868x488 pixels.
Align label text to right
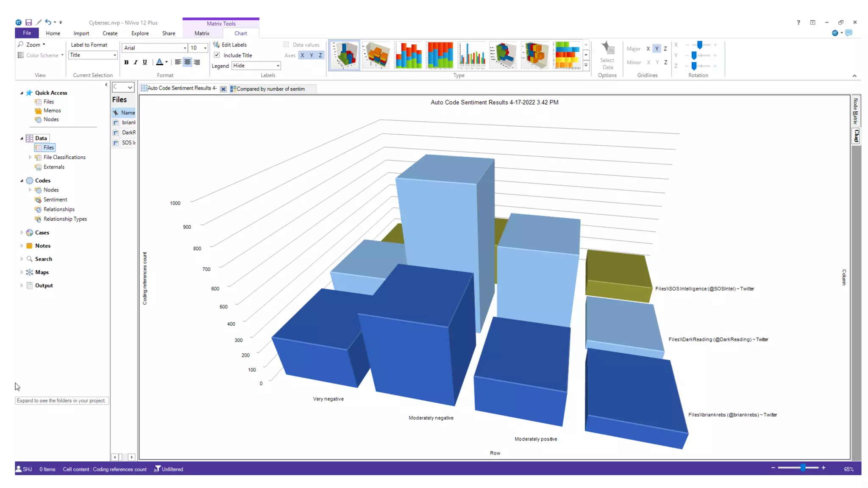tap(197, 62)
